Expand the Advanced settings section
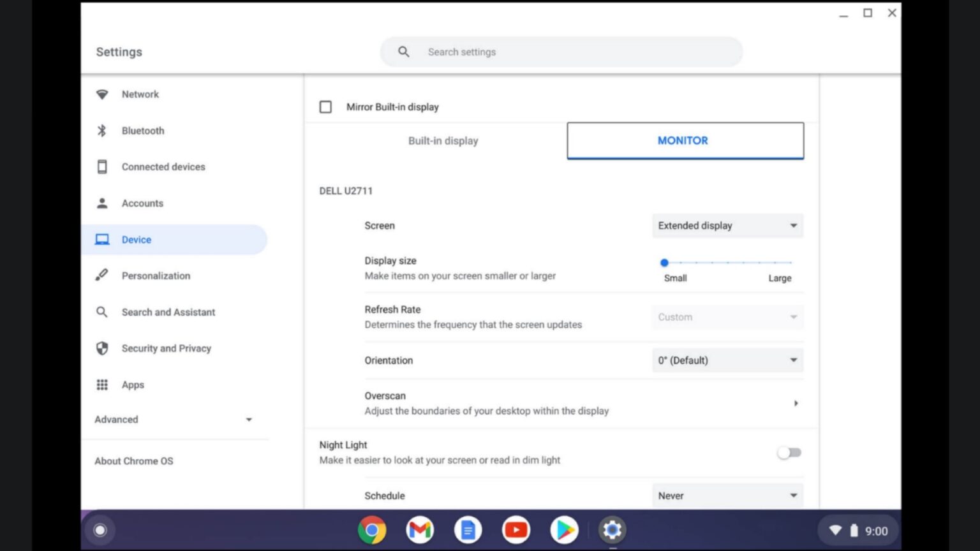The image size is (980, 551). tap(174, 420)
